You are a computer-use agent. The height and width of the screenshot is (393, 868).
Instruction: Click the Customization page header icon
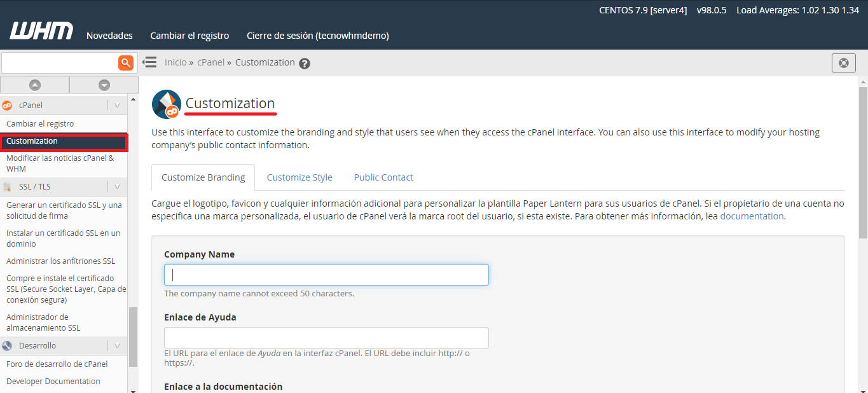click(x=167, y=104)
